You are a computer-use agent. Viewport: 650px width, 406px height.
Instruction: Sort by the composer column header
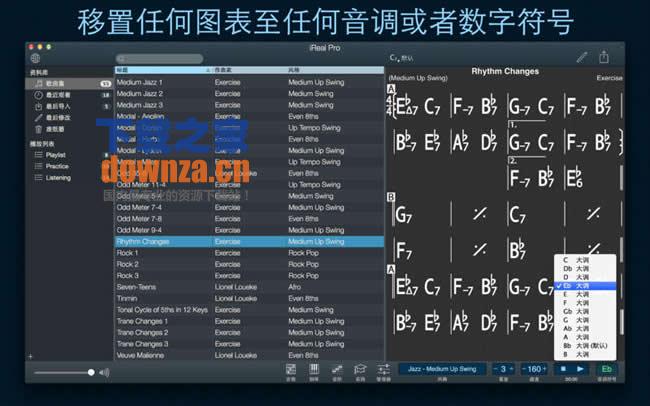point(250,71)
